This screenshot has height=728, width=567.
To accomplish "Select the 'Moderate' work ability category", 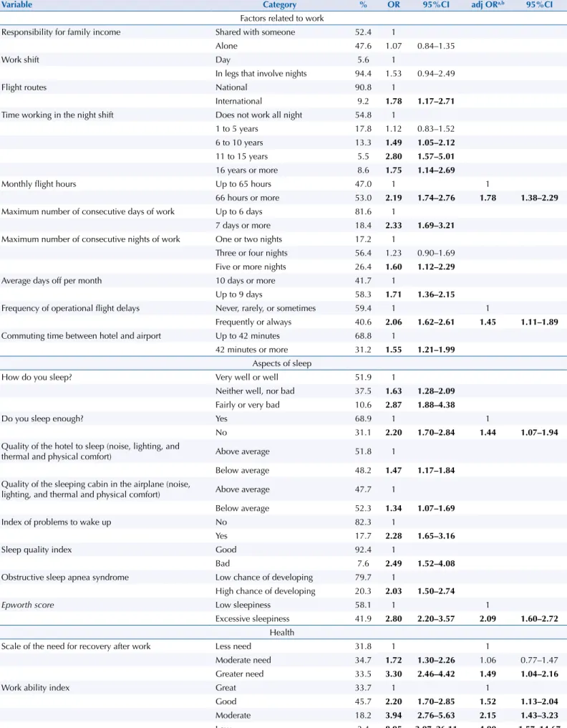I will tap(233, 716).
